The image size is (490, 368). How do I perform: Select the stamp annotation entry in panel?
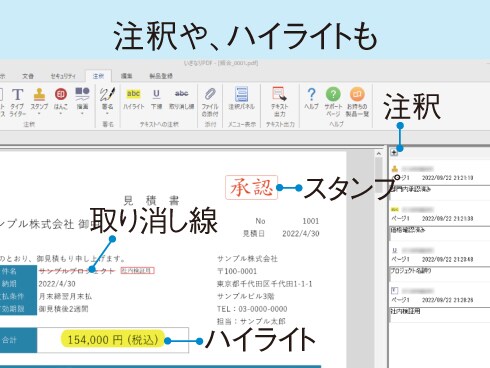click(439, 179)
